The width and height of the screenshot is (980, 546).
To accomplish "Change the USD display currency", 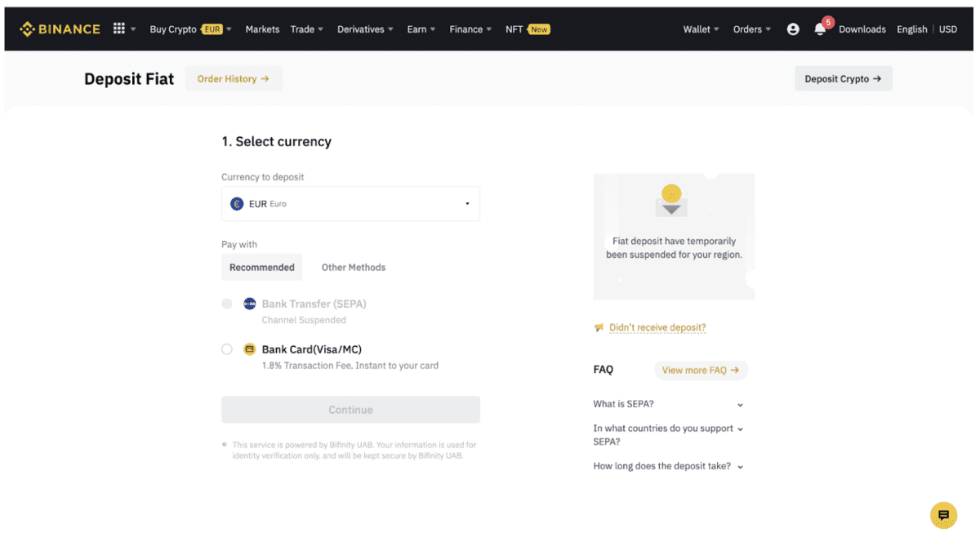I will click(947, 29).
